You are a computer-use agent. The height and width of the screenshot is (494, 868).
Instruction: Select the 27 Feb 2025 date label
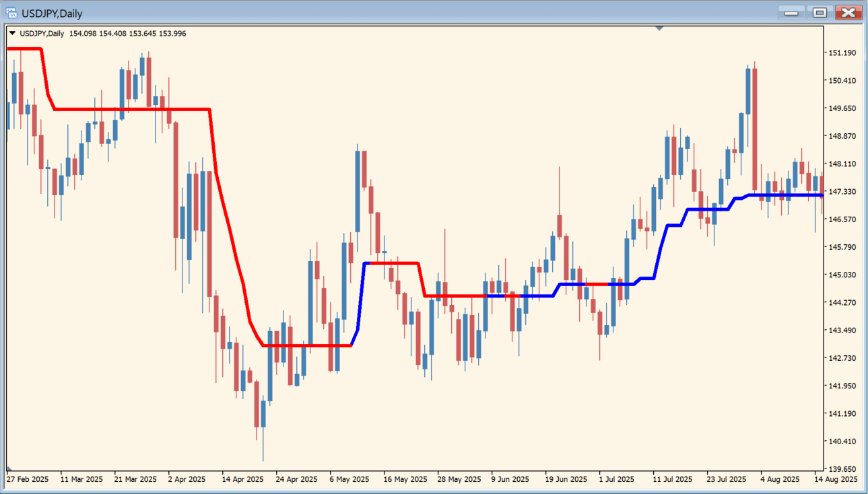(x=28, y=480)
